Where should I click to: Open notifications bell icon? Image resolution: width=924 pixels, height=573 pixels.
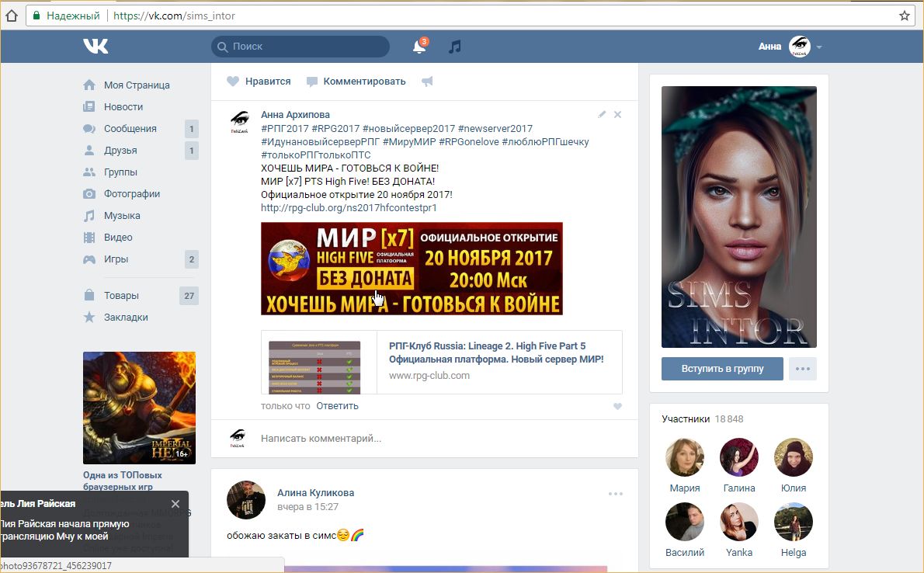(419, 46)
